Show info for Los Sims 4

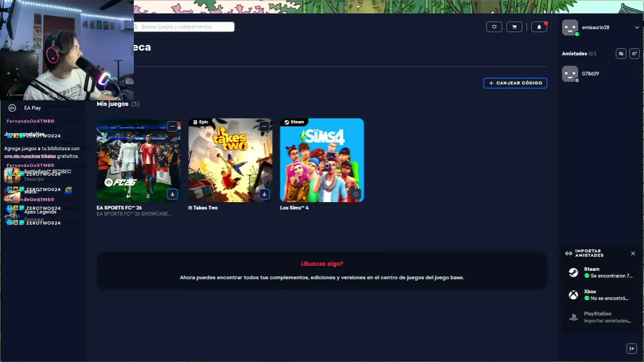(356, 194)
